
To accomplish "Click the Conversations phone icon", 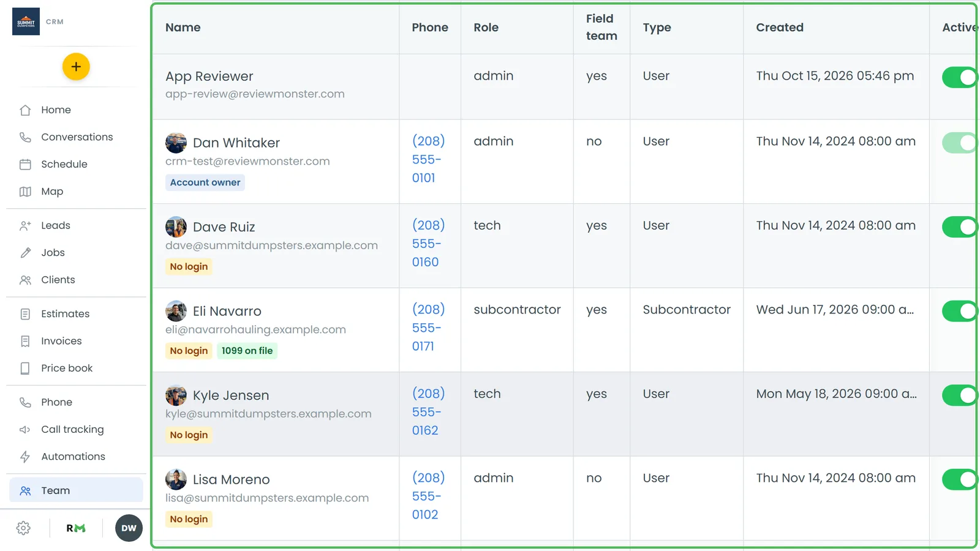I will (25, 137).
